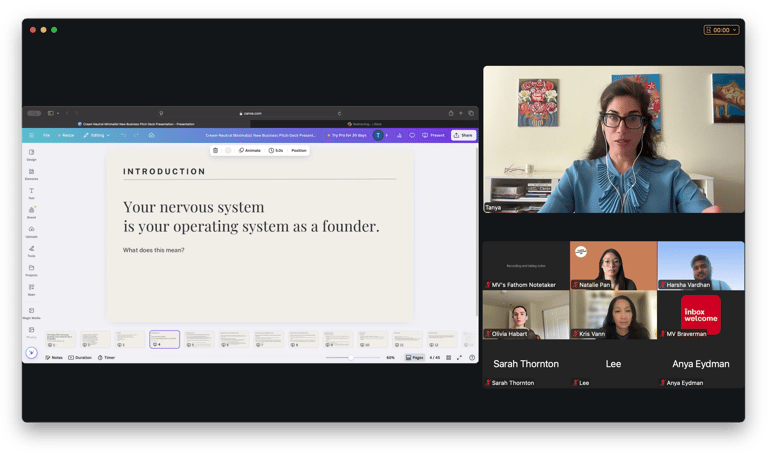Select slide thumbnail 5
Image resolution: width=768 pixels, height=458 pixels.
pos(199,339)
